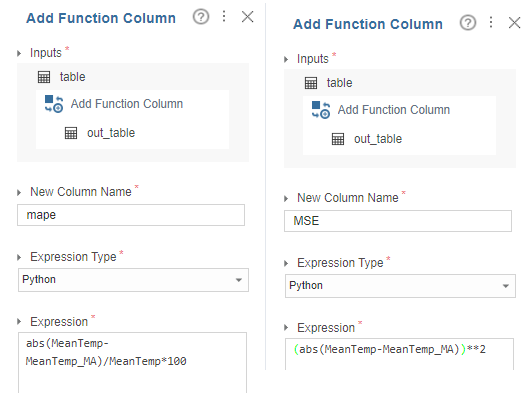The height and width of the screenshot is (396, 526).
Task: Open Python expression type dropdown, right panel
Action: [400, 286]
